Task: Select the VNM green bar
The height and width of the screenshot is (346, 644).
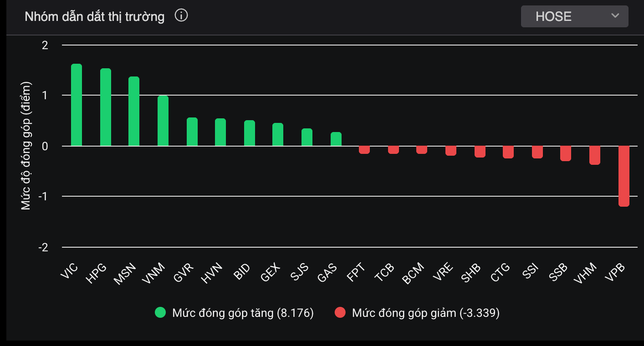Action: [163, 121]
